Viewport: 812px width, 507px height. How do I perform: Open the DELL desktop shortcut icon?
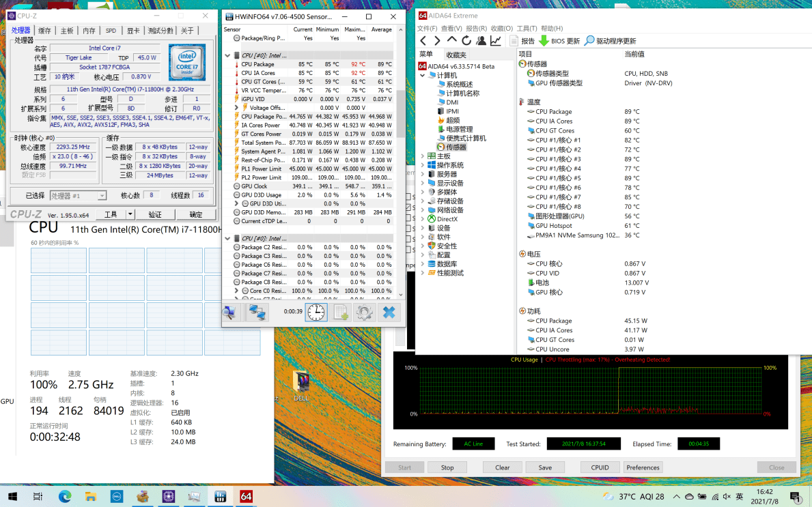[301, 386]
